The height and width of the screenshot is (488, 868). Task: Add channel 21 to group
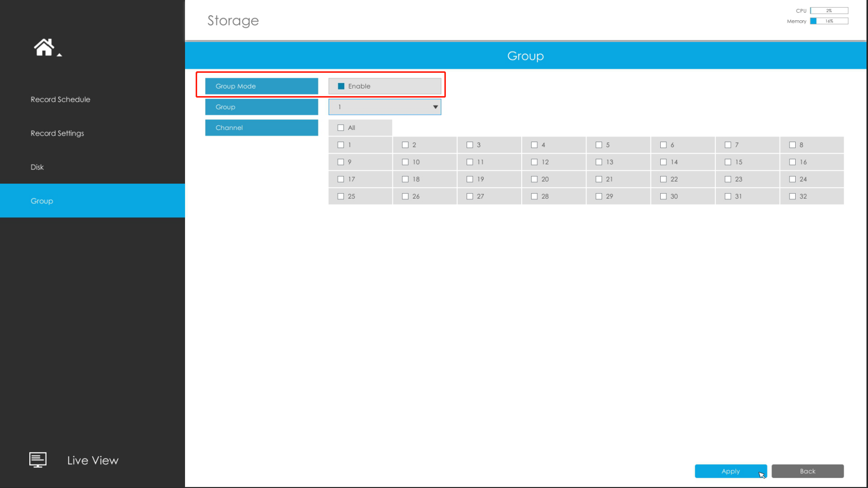(599, 180)
